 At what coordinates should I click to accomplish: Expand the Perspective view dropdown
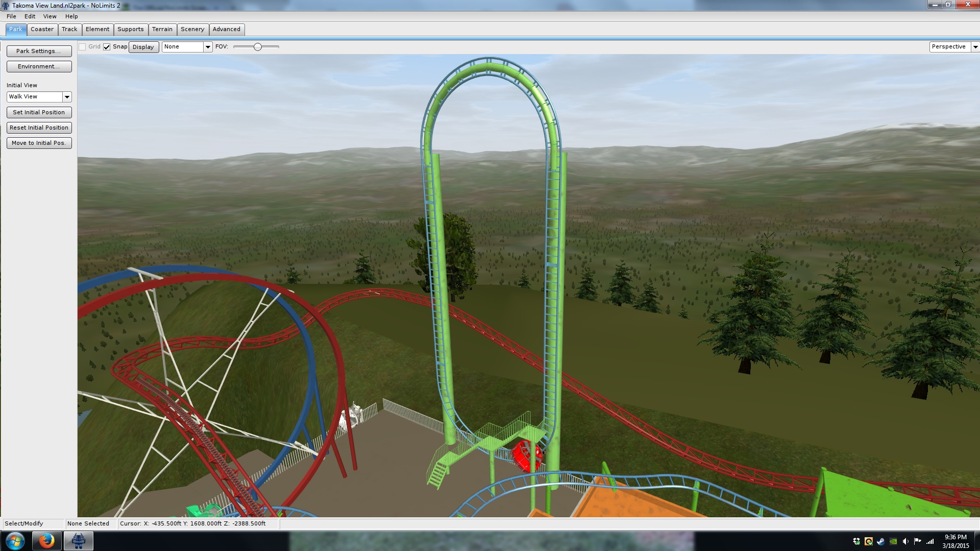click(x=975, y=47)
